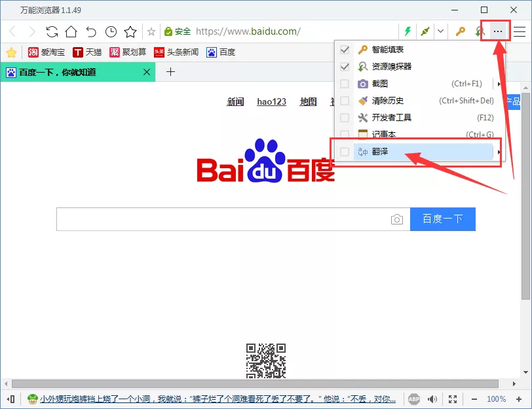Click the smart form-fill key icon
This screenshot has height=409, width=532.
pyautogui.click(x=460, y=31)
